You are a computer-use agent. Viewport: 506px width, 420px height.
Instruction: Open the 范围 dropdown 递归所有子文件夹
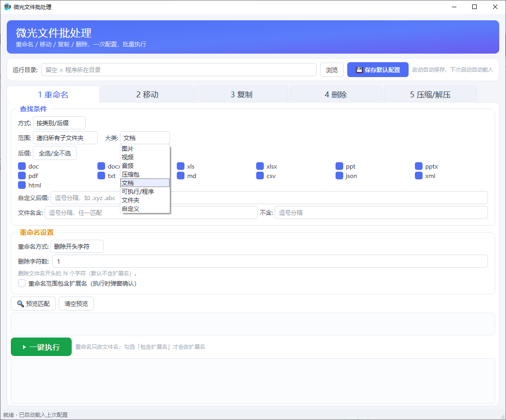pos(65,138)
